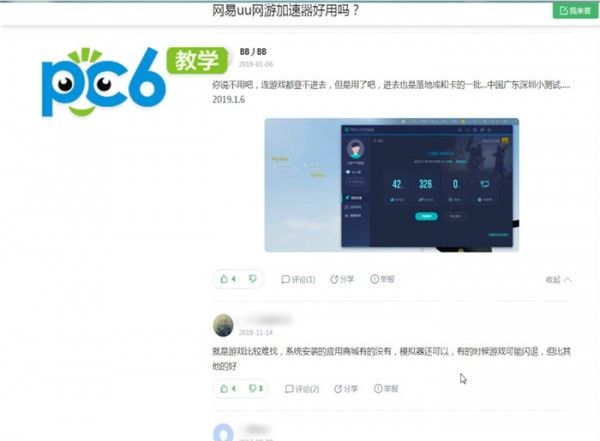Open the UU accelerator screenshot image
Image resolution: width=600 pixels, height=441 pixels.
[x=391, y=185]
